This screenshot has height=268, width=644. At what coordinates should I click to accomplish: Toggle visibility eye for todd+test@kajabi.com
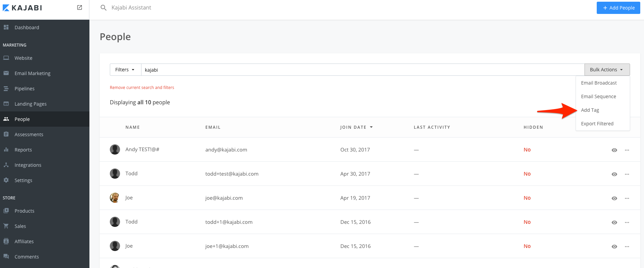[614, 174]
